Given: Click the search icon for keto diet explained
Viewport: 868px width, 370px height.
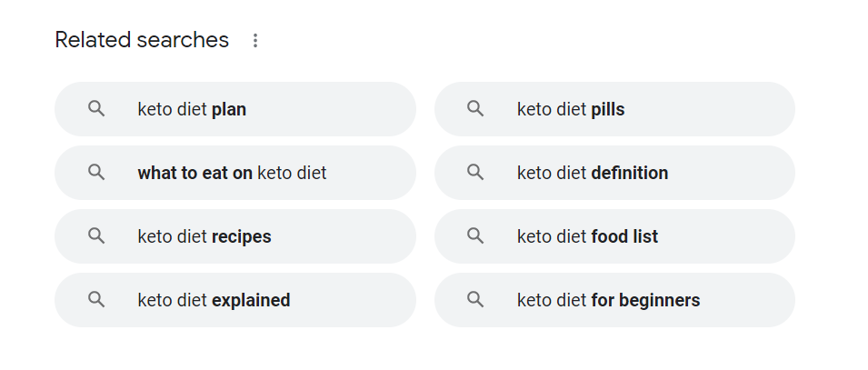Looking at the screenshot, I should [96, 300].
